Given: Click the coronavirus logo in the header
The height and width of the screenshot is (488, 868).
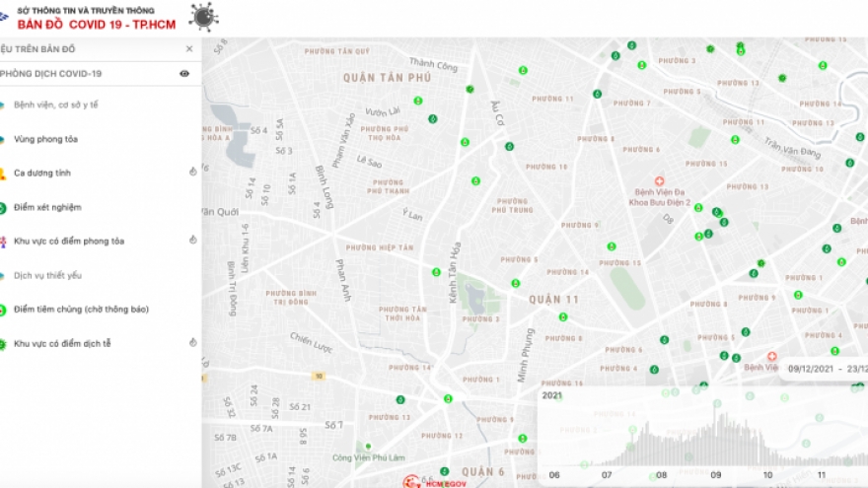Looking at the screenshot, I should click(x=204, y=17).
